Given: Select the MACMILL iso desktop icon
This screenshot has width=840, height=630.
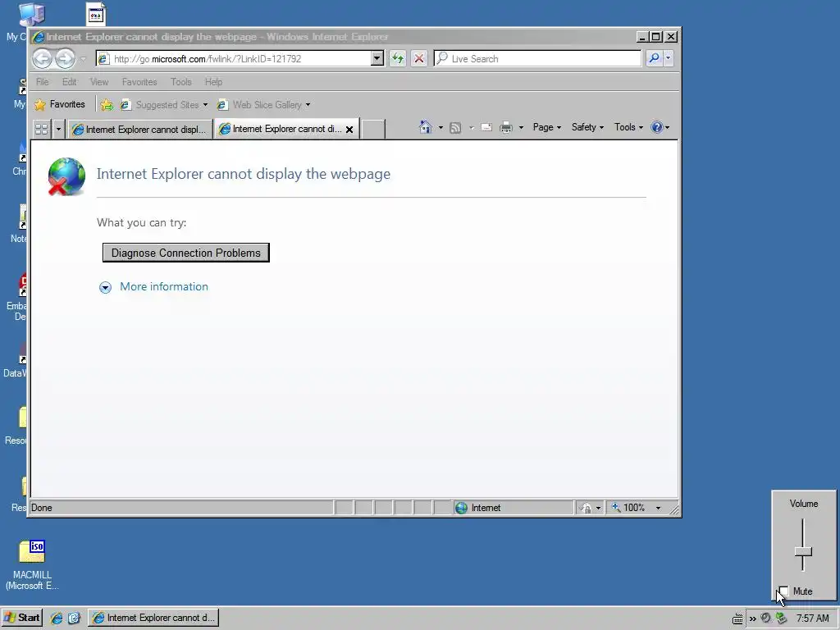Looking at the screenshot, I should coord(32,564).
